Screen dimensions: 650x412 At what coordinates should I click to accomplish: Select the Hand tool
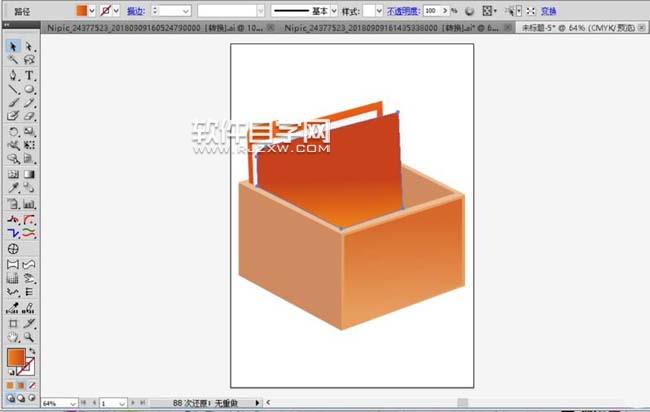point(13,337)
